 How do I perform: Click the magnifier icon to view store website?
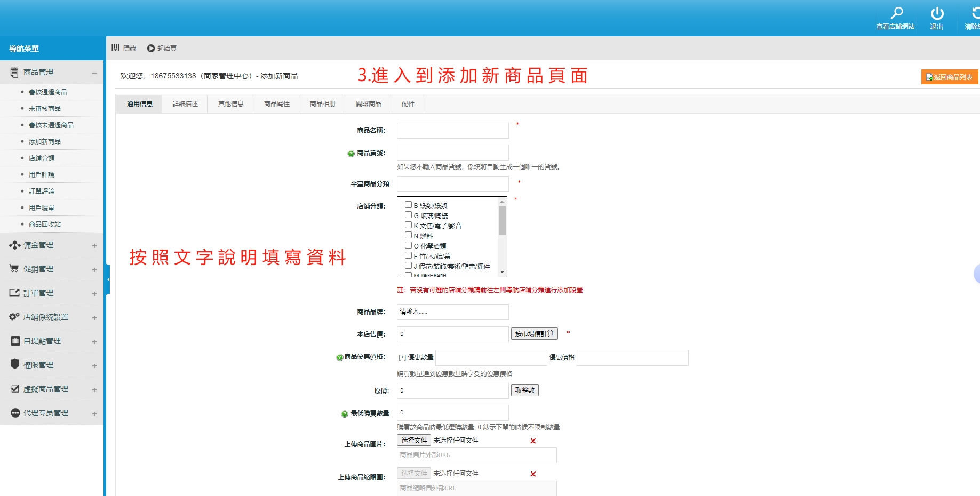tap(896, 13)
